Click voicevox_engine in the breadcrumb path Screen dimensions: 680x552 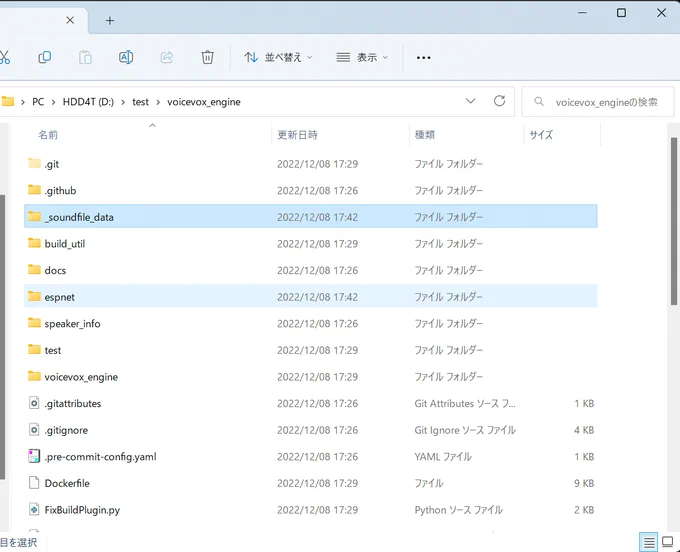204,102
